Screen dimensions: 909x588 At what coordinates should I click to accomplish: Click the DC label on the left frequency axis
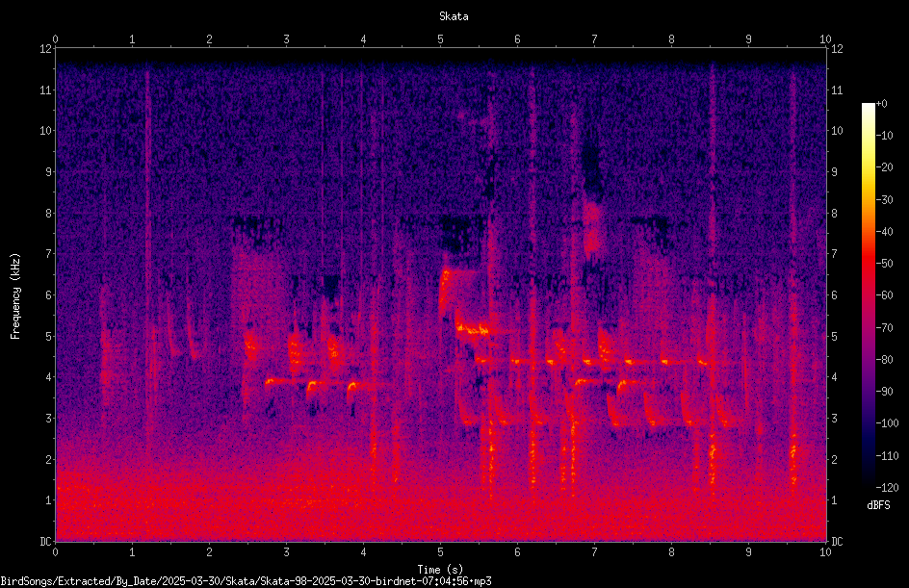(x=45, y=542)
